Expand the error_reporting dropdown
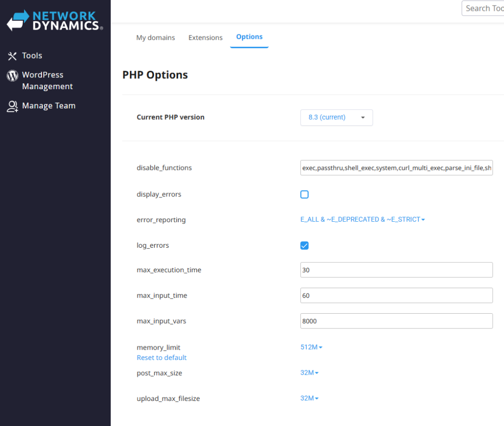This screenshot has height=426, width=504. pyautogui.click(x=362, y=220)
